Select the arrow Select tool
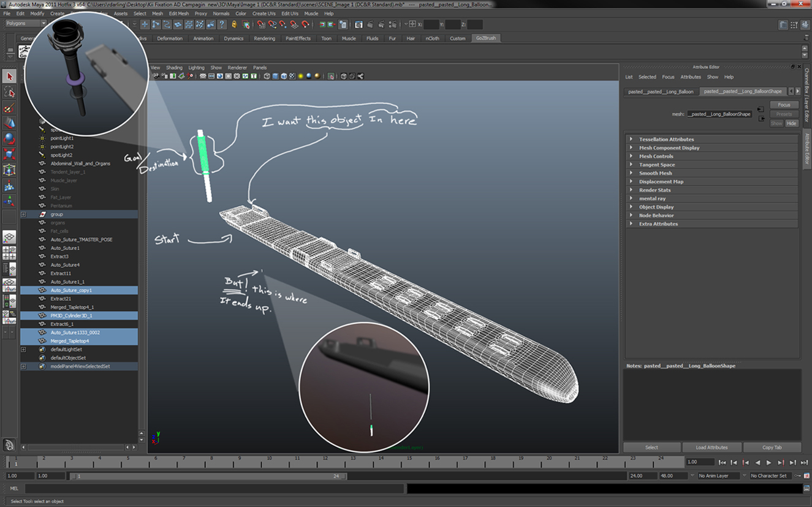This screenshot has width=812, height=507. pyautogui.click(x=9, y=77)
